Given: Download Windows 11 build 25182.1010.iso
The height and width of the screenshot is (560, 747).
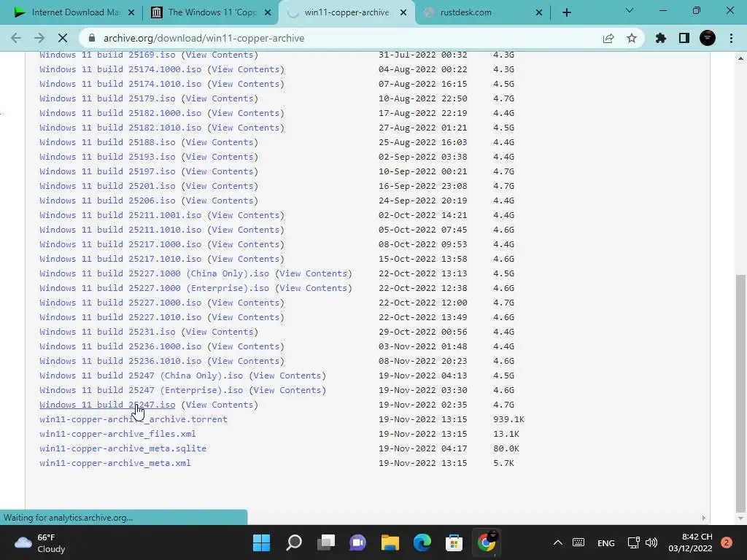Looking at the screenshot, I should pos(120,128).
